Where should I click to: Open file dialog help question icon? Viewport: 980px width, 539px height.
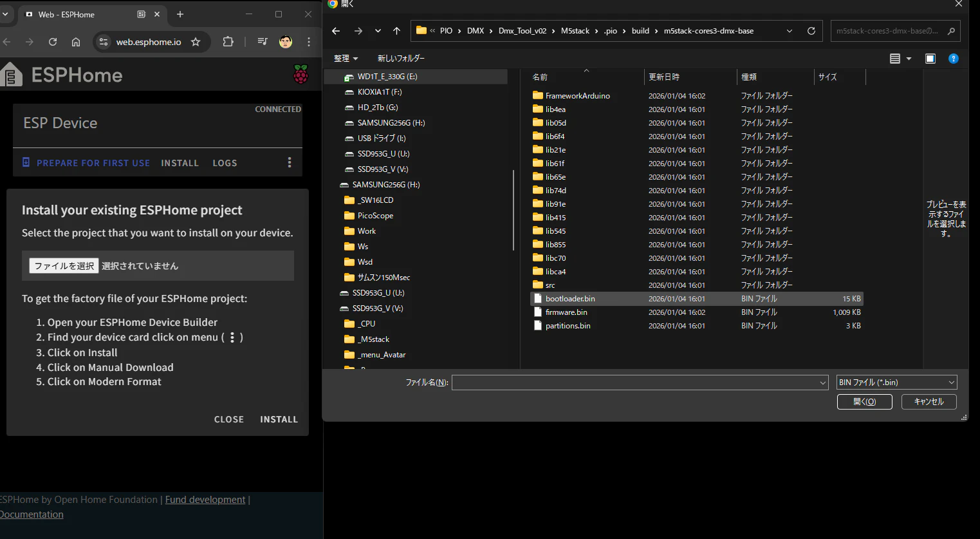(x=954, y=59)
